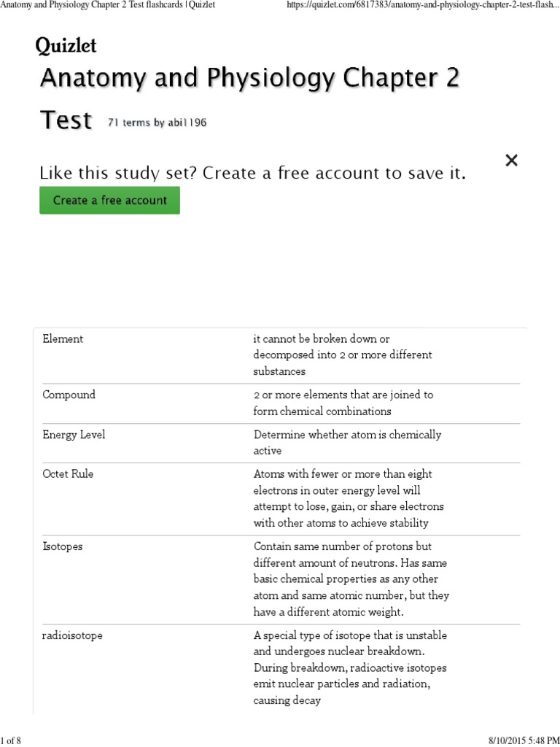
Task: Select the Energy Level term
Action: click(74, 435)
